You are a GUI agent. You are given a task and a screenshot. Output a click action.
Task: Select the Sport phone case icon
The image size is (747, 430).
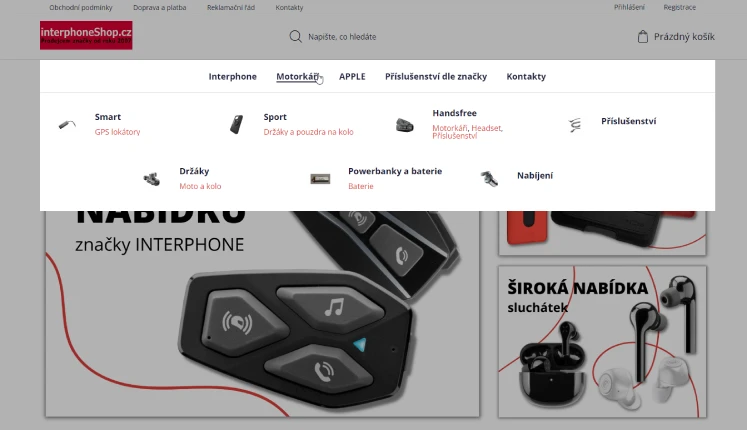pyautogui.click(x=236, y=125)
